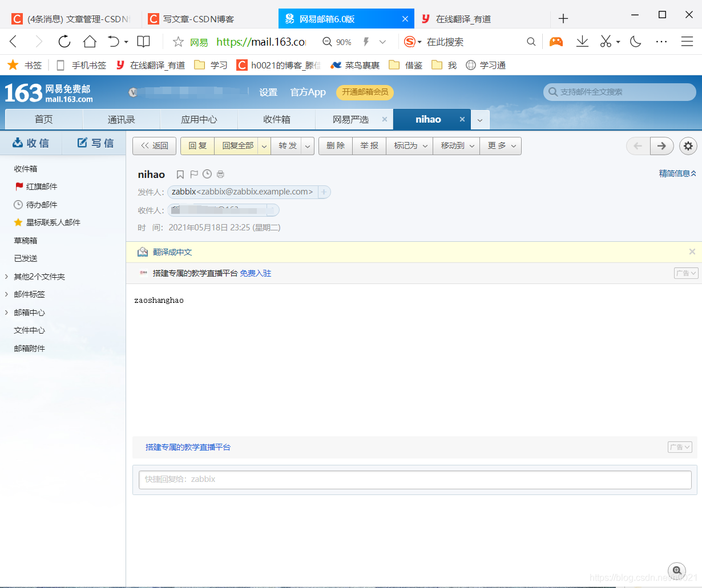Screen dimensions: 702x588
Task: Open reading mode book icon
Action: coord(144,42)
